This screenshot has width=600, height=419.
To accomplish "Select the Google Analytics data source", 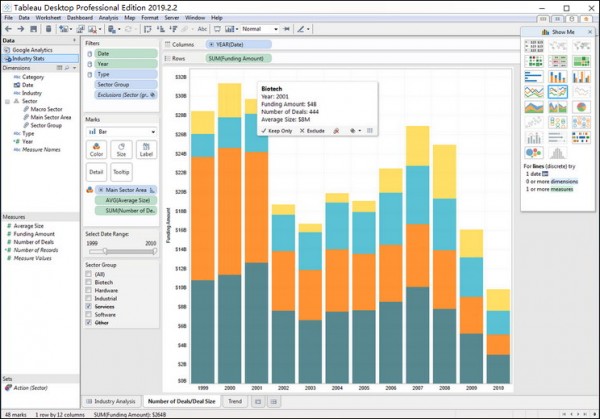I will (40, 50).
